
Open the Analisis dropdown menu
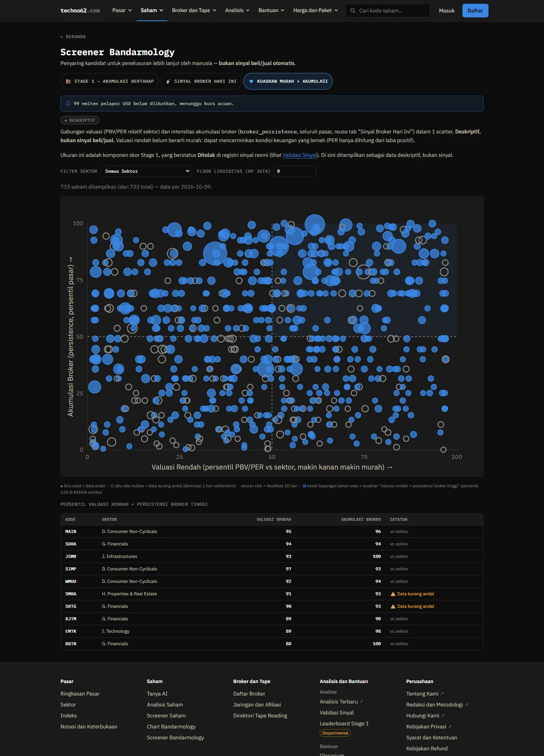pos(237,11)
